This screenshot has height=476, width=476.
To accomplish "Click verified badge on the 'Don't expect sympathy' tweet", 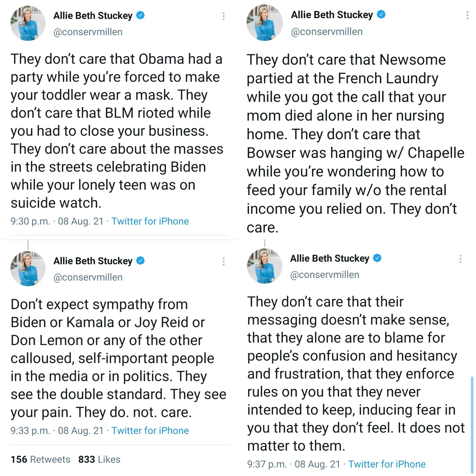I will (140, 260).
